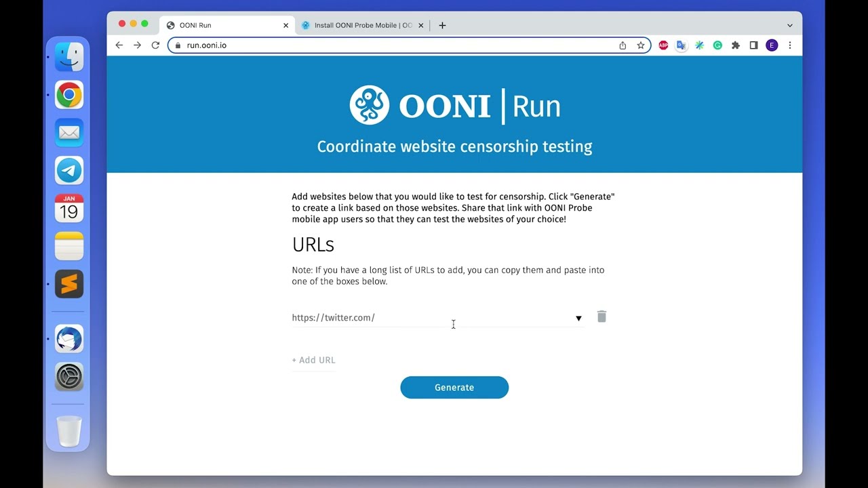
Task: Open Finder from the dock
Action: (69, 57)
